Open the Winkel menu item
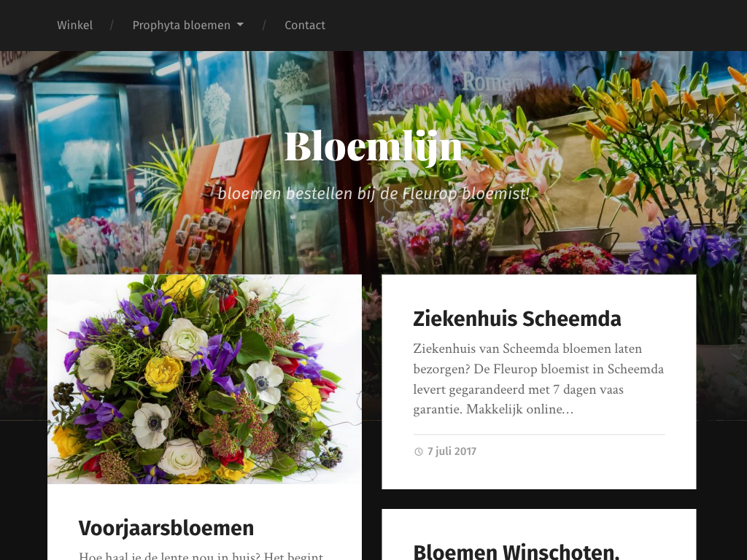 [75, 26]
